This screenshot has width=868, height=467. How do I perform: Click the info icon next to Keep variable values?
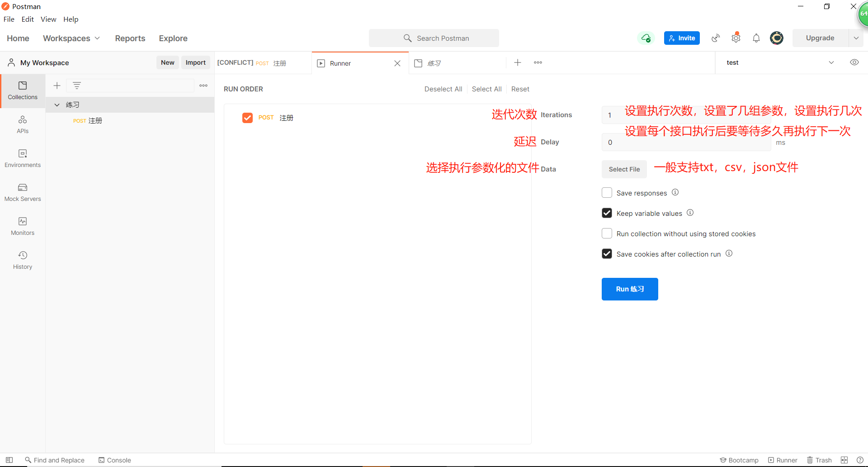click(690, 213)
